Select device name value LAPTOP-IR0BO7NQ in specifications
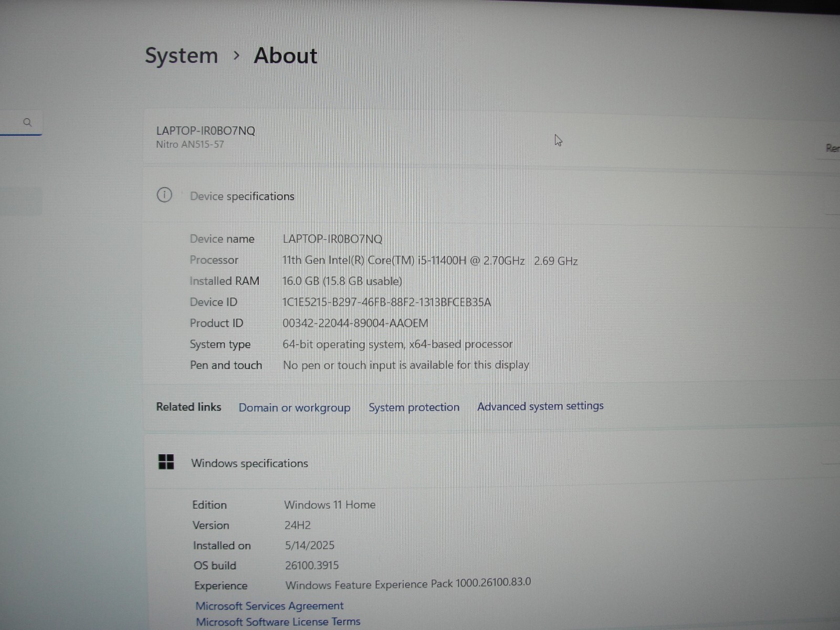 click(x=332, y=239)
